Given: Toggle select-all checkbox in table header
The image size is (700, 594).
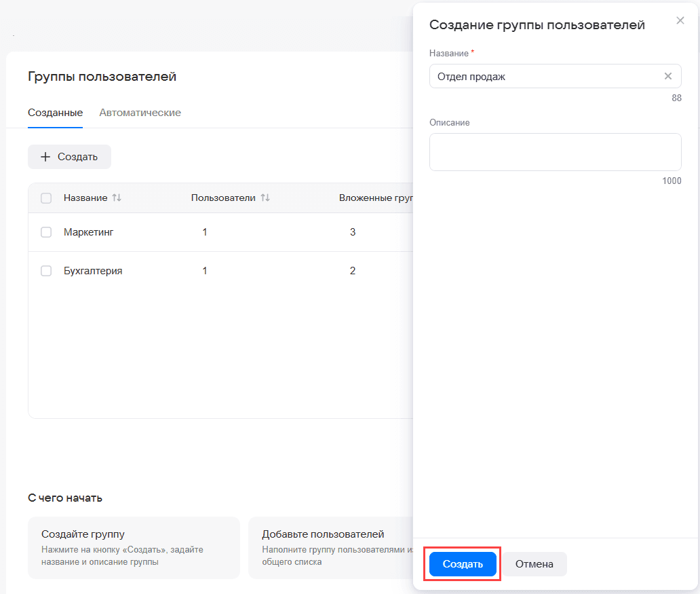Looking at the screenshot, I should click(46, 198).
